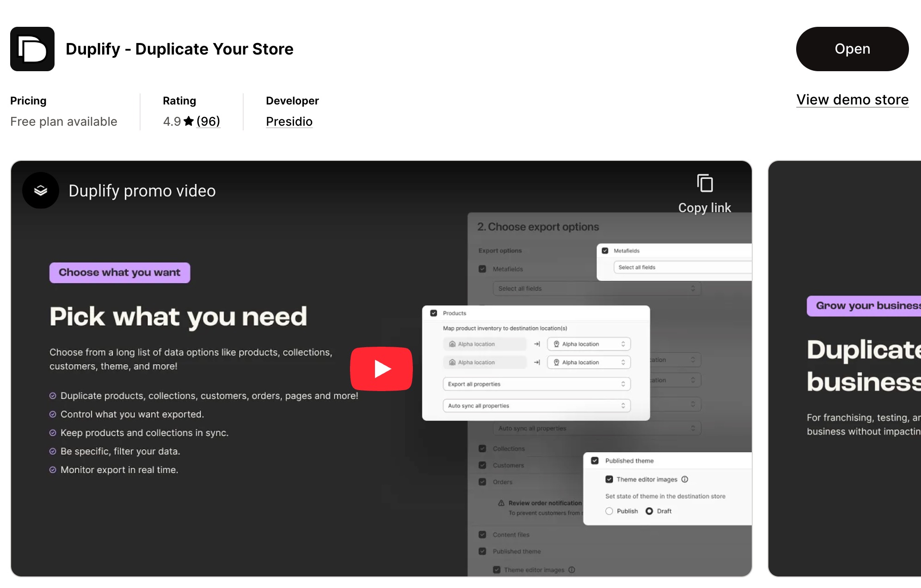The width and height of the screenshot is (921, 588).
Task: Click the Duplify app logo icon
Action: pyautogui.click(x=32, y=49)
